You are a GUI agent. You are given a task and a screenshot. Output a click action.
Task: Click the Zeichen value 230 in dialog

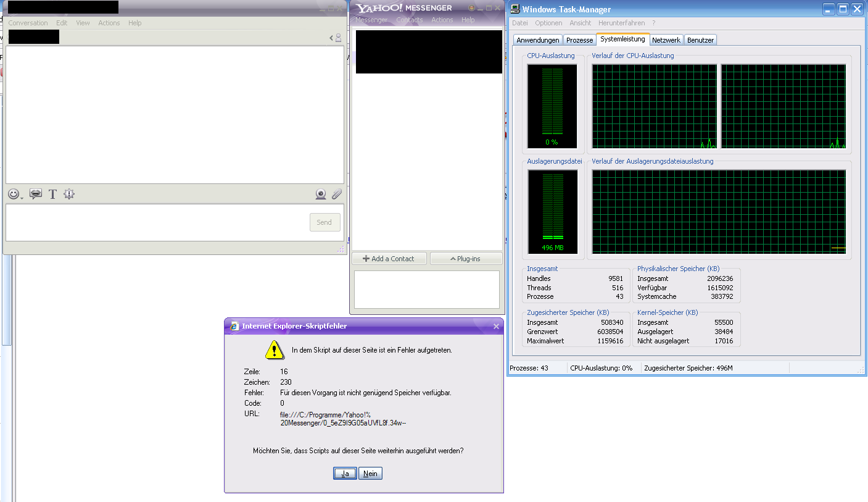tap(286, 382)
